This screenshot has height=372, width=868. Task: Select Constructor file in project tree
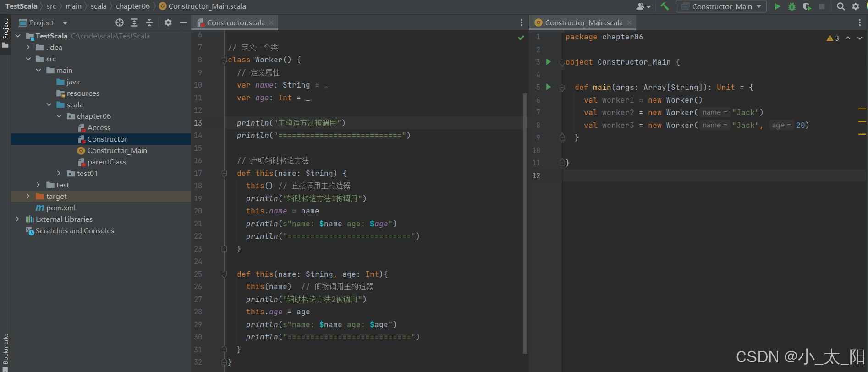(x=107, y=139)
